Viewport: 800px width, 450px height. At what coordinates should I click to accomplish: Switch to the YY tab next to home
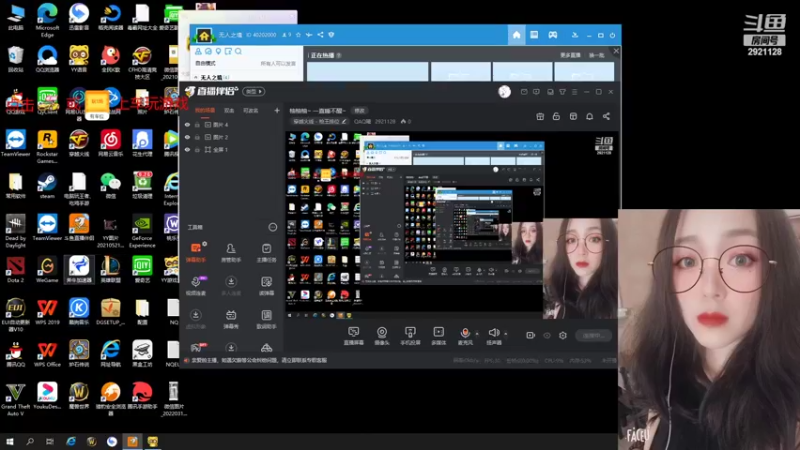pyautogui.click(x=534, y=35)
